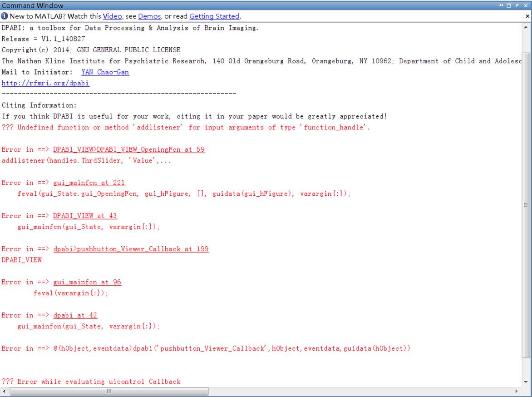Click the horizontal scrollbar left arrow
Viewport: 532px width, 397px height.
[x=4, y=391]
